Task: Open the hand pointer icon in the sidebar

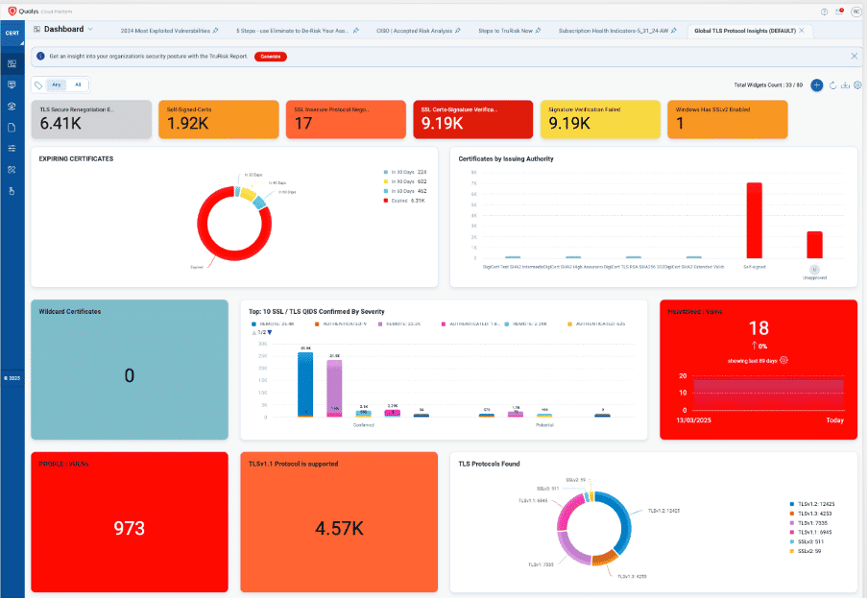Action: tap(12, 191)
